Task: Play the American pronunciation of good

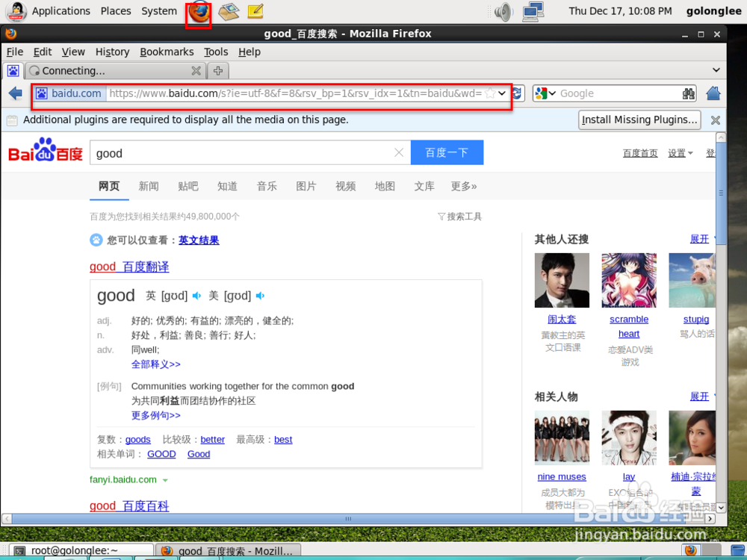Action: [260, 296]
